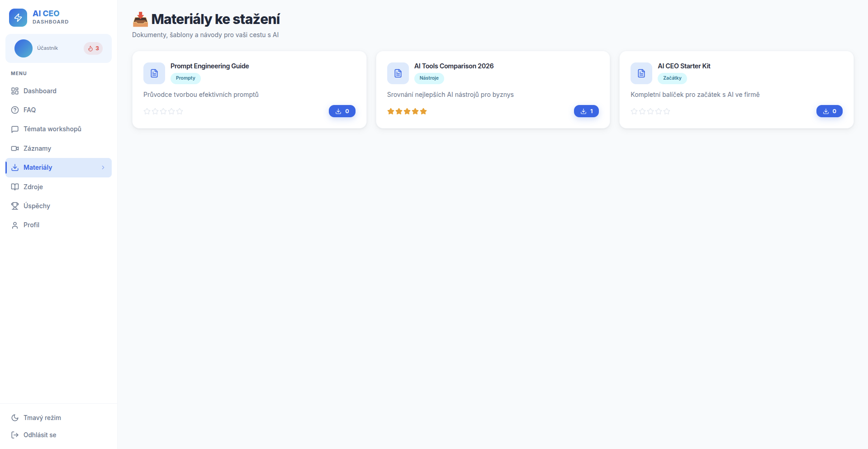Download the AI Tools Comparison 2026 file

[586, 111]
